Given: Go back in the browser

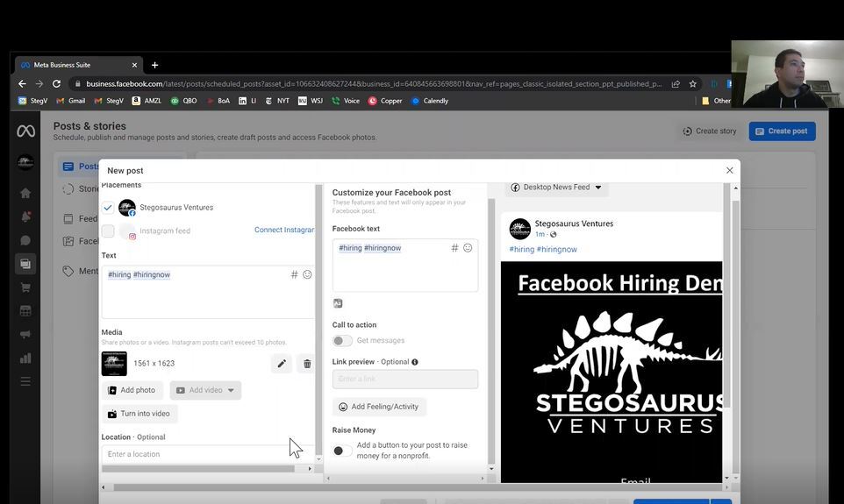Looking at the screenshot, I should [x=22, y=83].
